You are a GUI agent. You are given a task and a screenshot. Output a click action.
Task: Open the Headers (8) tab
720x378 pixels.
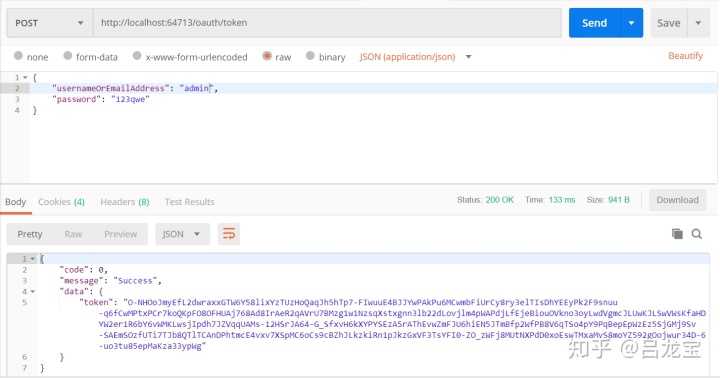click(x=125, y=202)
